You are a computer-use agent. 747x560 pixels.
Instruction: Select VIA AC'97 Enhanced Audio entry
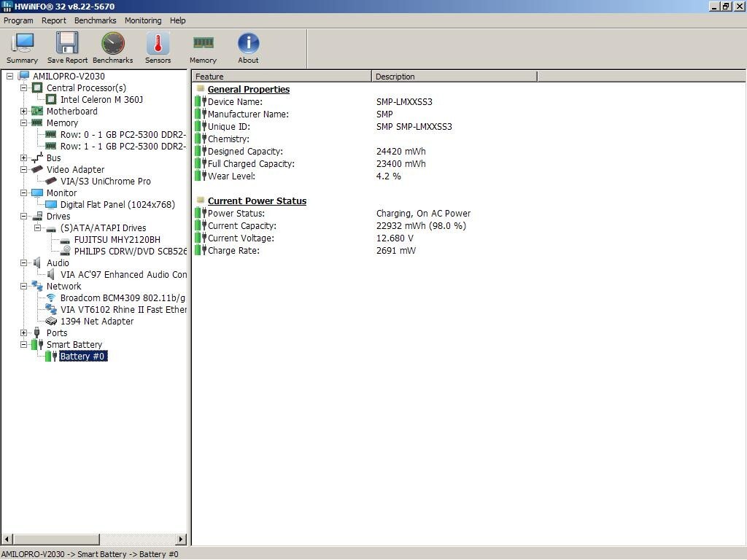coord(123,275)
